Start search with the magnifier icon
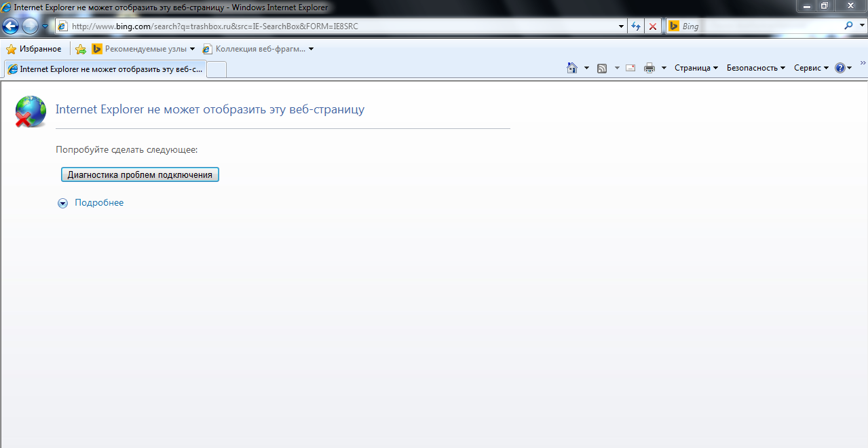 coord(848,26)
